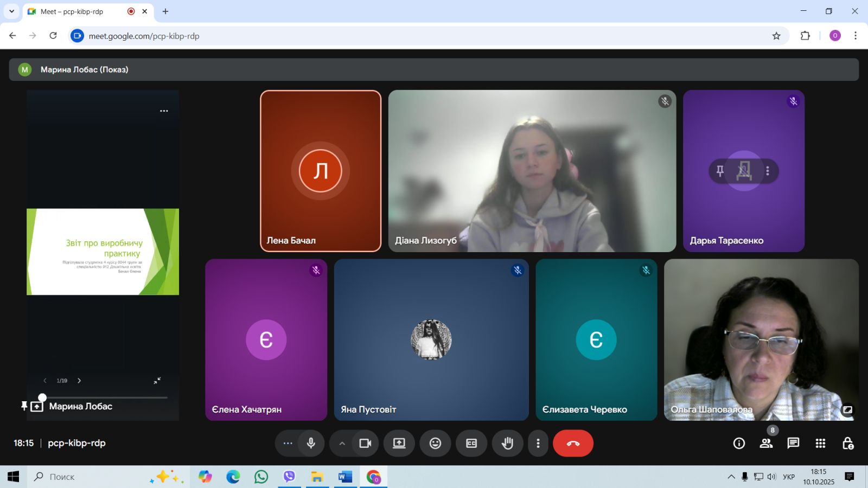The width and height of the screenshot is (868, 488).
Task: Open the chat with everyone panel
Action: [793, 443]
